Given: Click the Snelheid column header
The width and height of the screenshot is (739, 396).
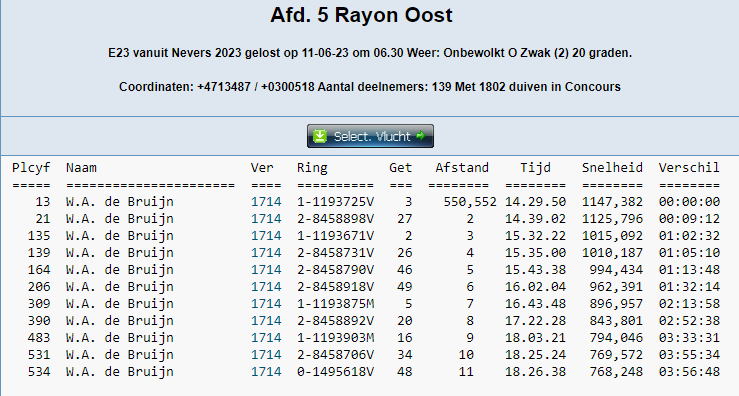Looking at the screenshot, I should coord(612,168).
